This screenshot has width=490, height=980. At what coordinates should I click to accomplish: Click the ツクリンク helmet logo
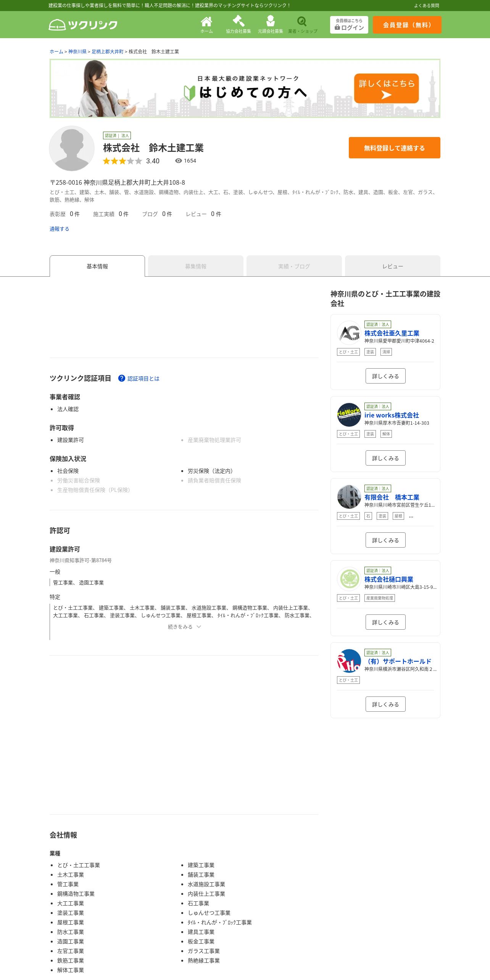[83, 25]
